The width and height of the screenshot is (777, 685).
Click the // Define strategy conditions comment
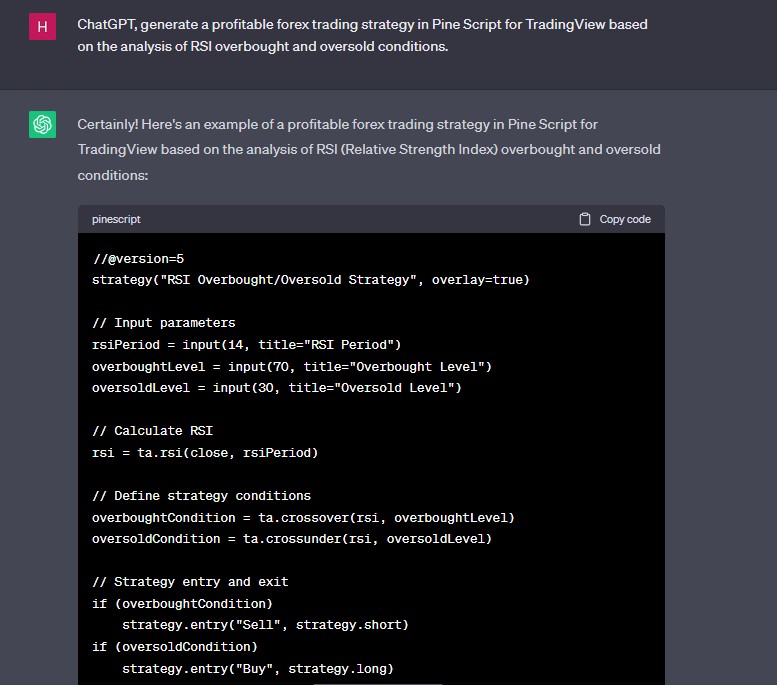(201, 496)
